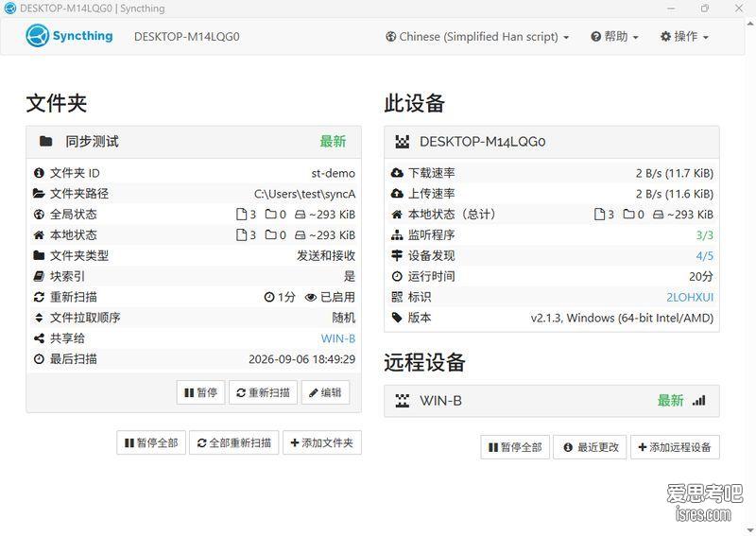756x536 pixels.
Task: Click the globe icon next to 全局状态
Action: 39,215
